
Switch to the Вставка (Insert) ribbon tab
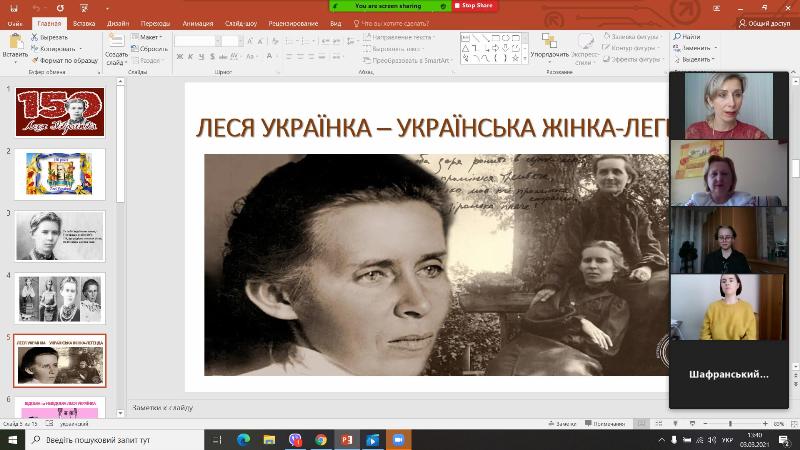click(84, 22)
